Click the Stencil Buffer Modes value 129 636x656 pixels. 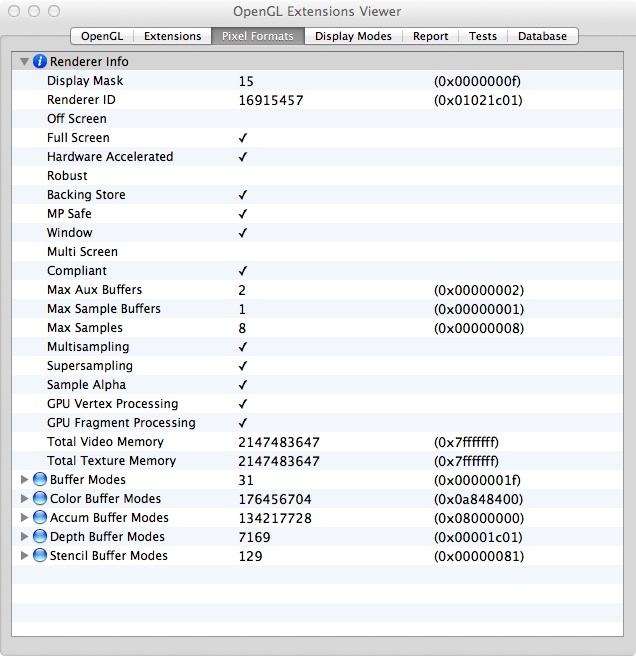[250, 556]
